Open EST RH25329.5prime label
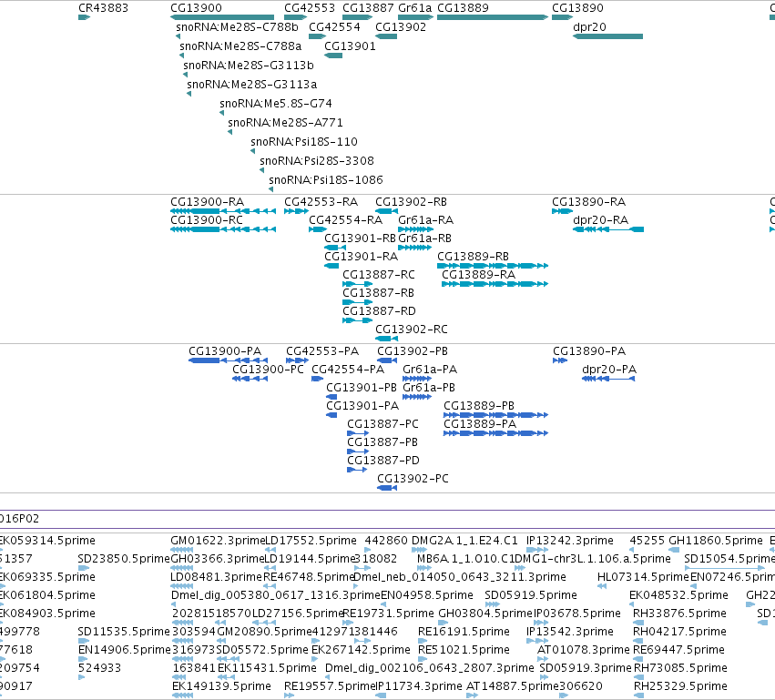Image resolution: width=775 pixels, height=700 pixels. 680,686
